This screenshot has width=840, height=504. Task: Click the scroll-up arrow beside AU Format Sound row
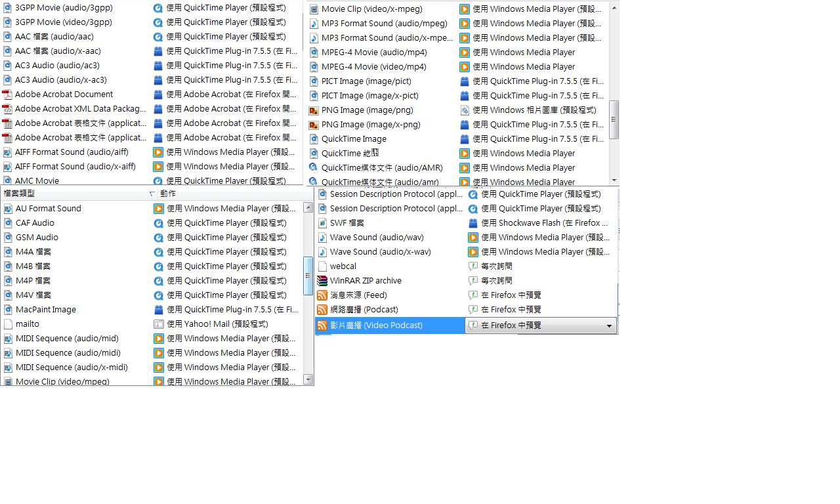pyautogui.click(x=308, y=207)
